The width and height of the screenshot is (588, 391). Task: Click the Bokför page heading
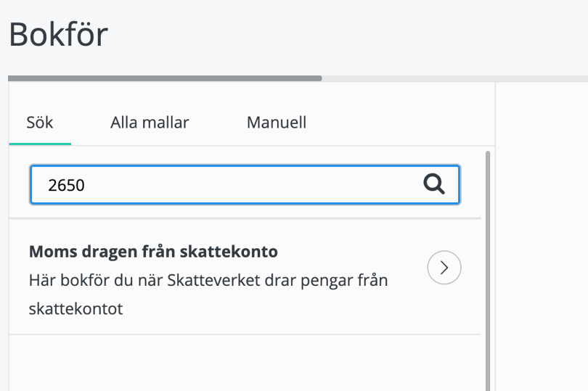pyautogui.click(x=58, y=34)
